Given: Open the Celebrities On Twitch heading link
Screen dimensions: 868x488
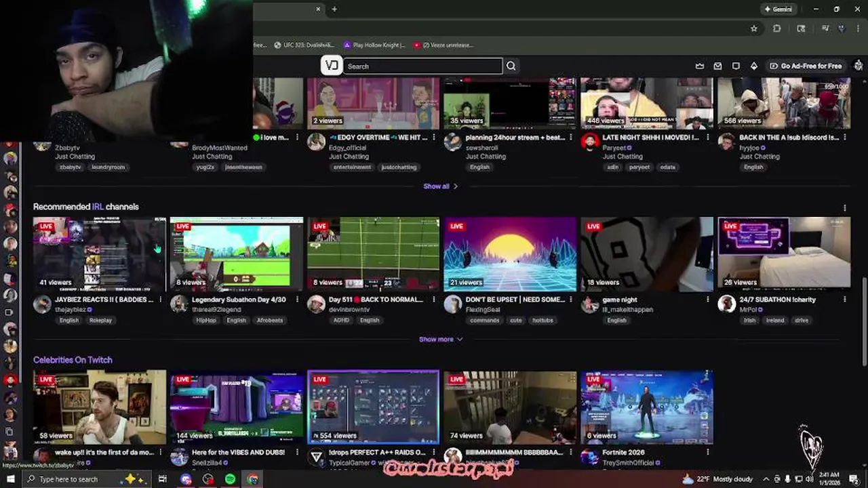Looking at the screenshot, I should click(73, 360).
